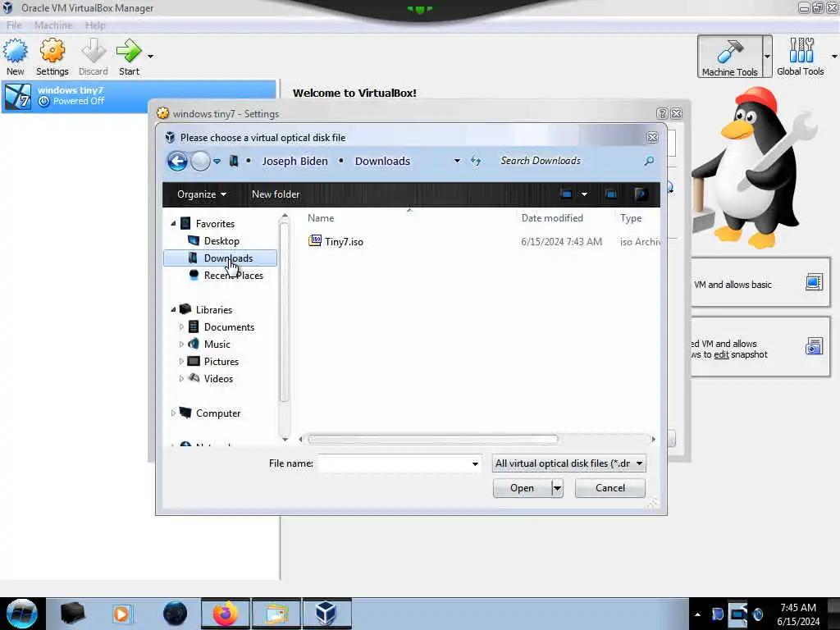The height and width of the screenshot is (630, 840).
Task: Expand address bar history dropdown
Action: tap(457, 161)
